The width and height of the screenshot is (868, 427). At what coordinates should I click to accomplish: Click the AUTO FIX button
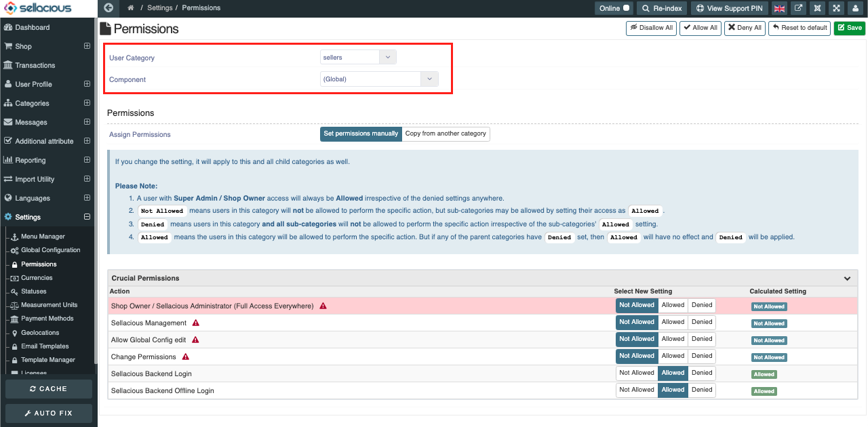(x=49, y=413)
